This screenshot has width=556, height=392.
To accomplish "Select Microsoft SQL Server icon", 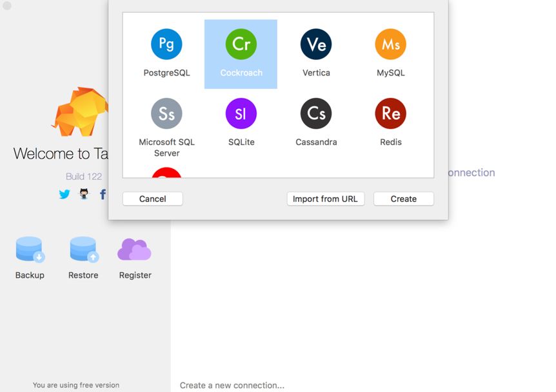I will [166, 113].
